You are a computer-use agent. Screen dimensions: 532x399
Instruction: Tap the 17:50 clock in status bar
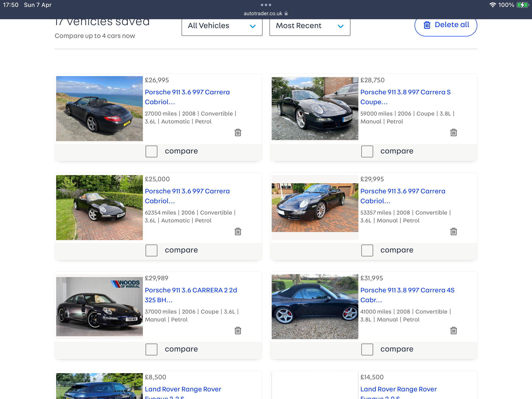click(11, 5)
